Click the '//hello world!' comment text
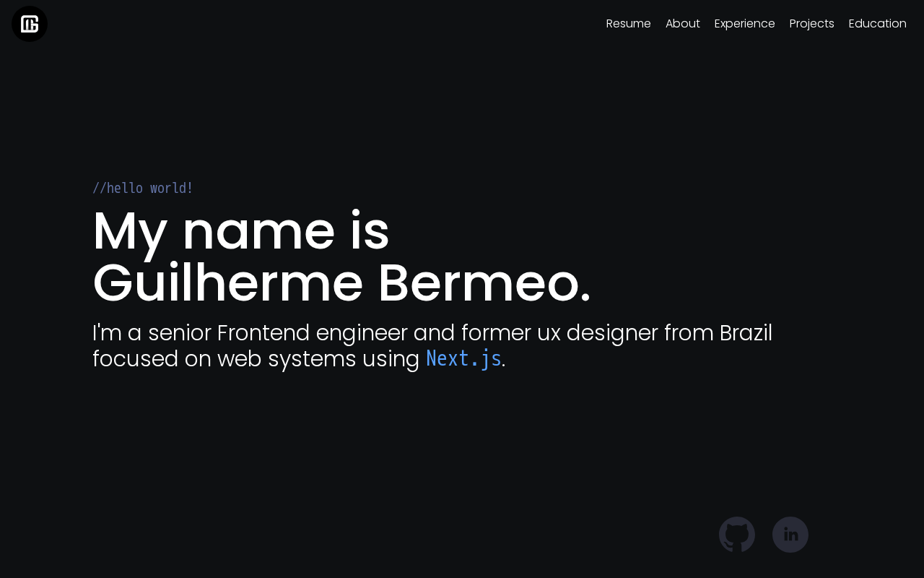 click(143, 189)
